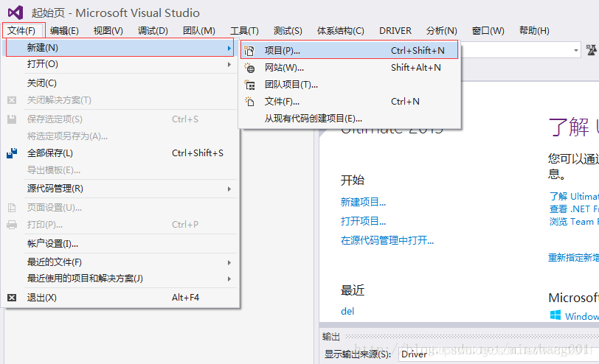Choose 文件(F)... Ctrl+N submenu entry
599x364 pixels.
tap(349, 102)
